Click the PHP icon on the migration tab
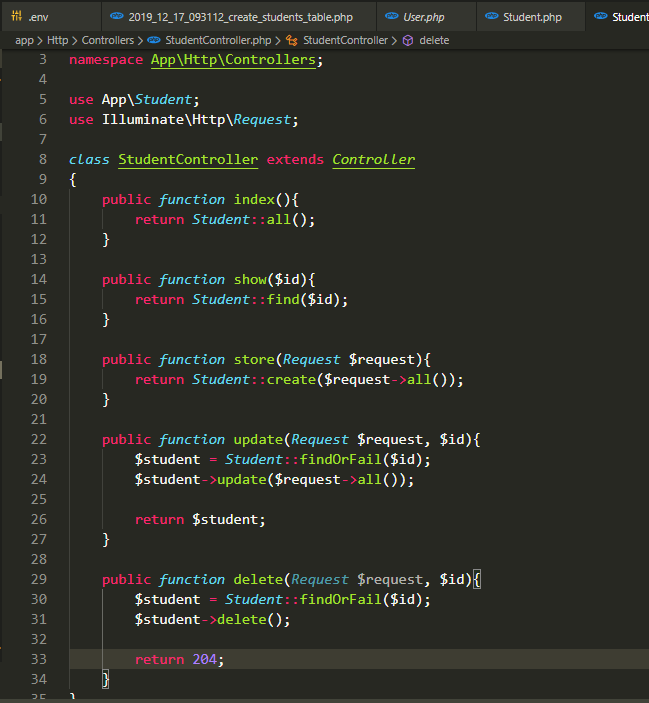The image size is (649, 703). tap(117, 16)
